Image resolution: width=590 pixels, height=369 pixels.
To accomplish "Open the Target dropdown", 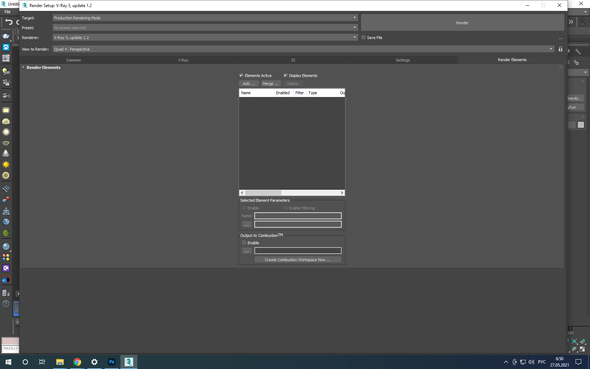I will pos(205,18).
